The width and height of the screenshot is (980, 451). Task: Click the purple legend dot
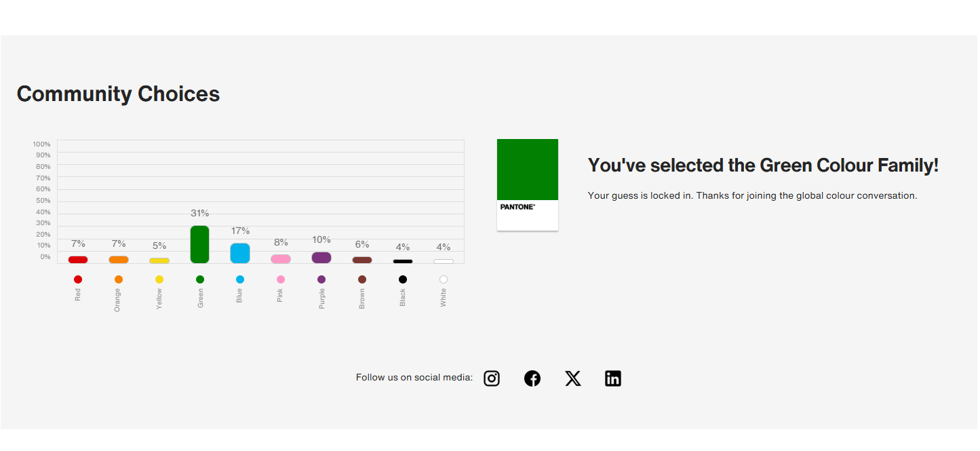click(321, 279)
